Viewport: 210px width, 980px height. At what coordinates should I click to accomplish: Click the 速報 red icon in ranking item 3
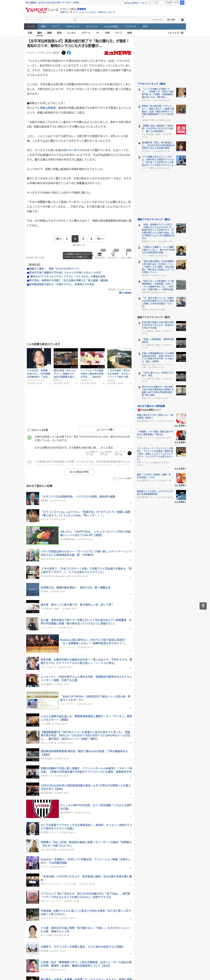point(181,129)
